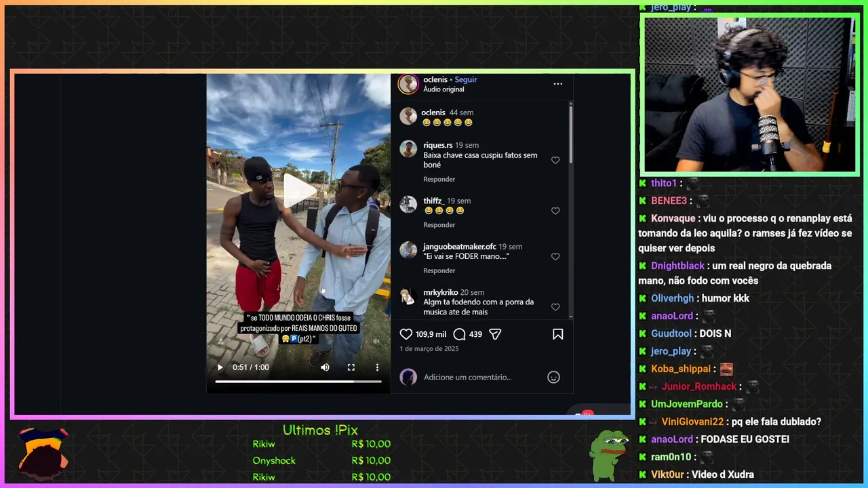Like riques.rs comment
The image size is (868, 488).
pyautogui.click(x=555, y=161)
